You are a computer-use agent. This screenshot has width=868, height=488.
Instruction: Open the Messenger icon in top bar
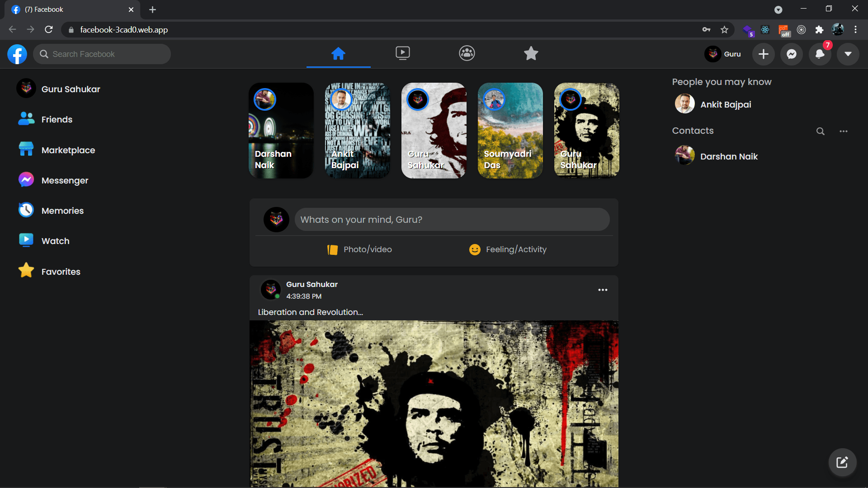pyautogui.click(x=792, y=54)
